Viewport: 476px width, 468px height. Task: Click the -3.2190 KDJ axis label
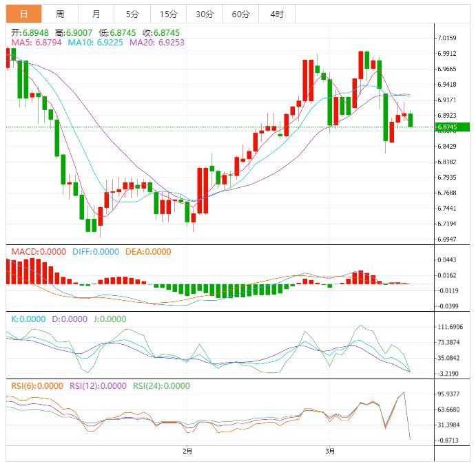click(x=448, y=374)
